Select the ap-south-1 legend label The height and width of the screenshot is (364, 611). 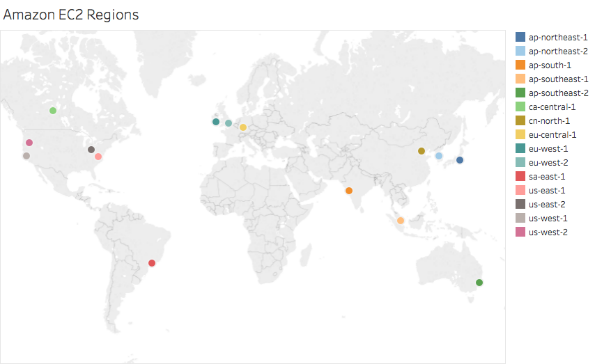tap(550, 65)
